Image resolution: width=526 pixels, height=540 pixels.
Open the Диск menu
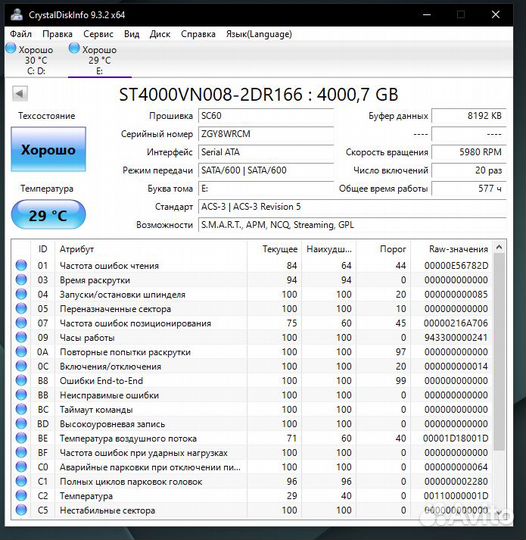click(160, 34)
